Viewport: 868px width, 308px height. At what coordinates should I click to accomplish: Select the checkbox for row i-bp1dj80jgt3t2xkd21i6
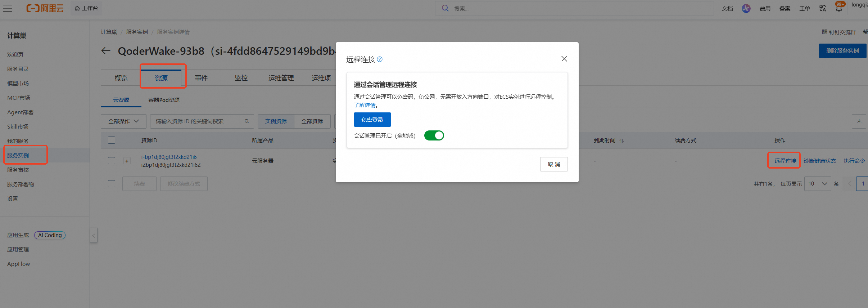(112, 161)
